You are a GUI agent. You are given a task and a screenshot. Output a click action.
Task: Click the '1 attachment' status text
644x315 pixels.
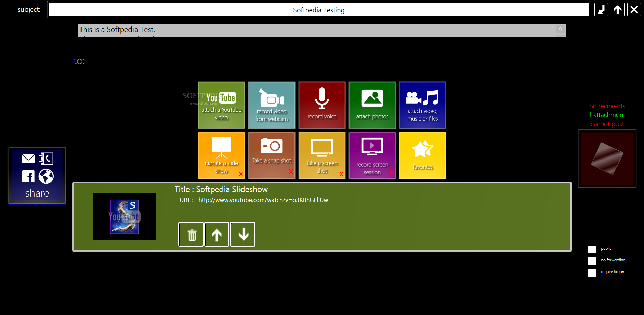607,115
